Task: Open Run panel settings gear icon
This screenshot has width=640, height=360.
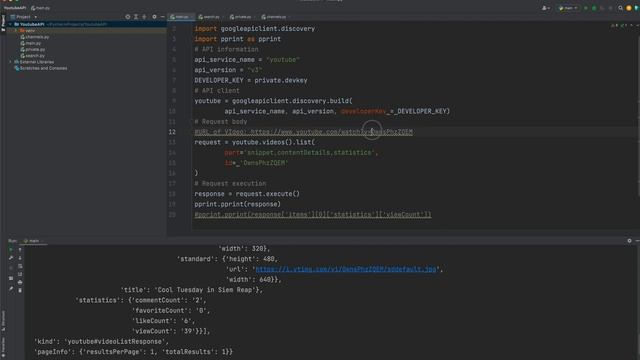Action: click(x=629, y=241)
